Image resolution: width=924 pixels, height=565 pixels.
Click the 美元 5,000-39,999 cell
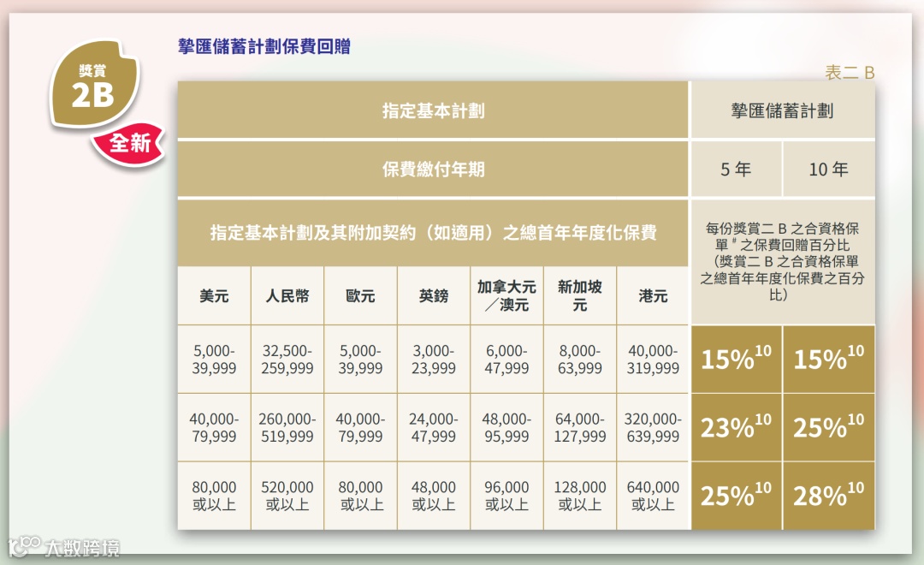214,360
